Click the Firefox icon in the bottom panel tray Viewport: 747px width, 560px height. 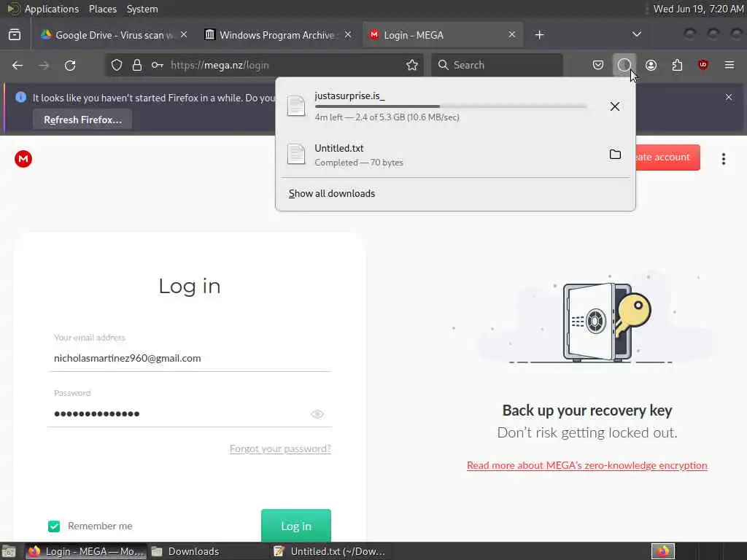(x=663, y=551)
